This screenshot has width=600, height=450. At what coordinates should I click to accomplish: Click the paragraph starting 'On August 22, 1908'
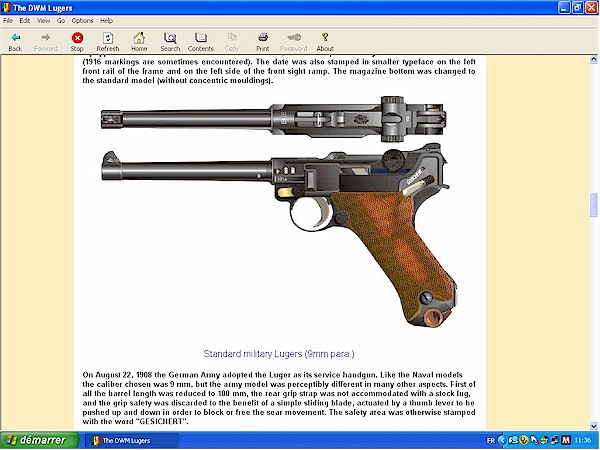(279, 398)
